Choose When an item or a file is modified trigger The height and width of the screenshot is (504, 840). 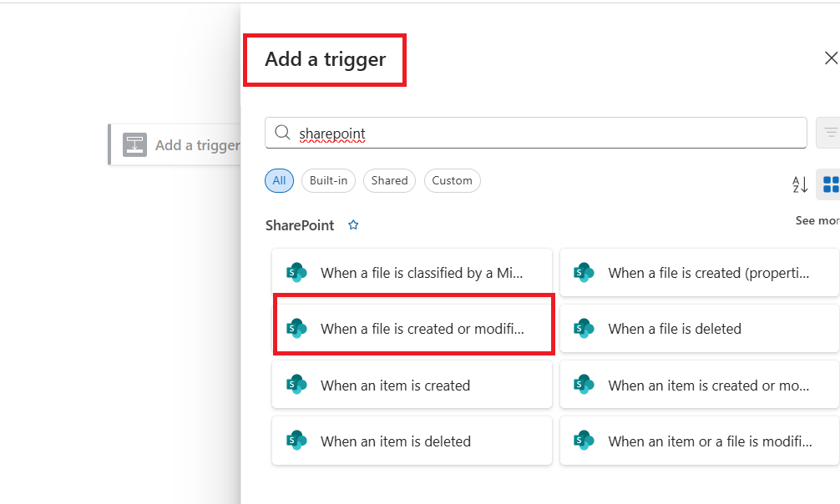(x=700, y=441)
